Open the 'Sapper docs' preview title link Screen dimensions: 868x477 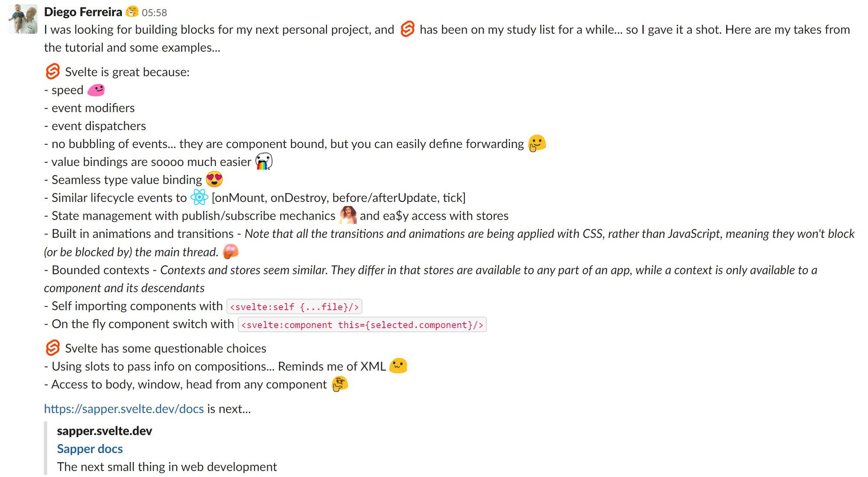click(90, 449)
